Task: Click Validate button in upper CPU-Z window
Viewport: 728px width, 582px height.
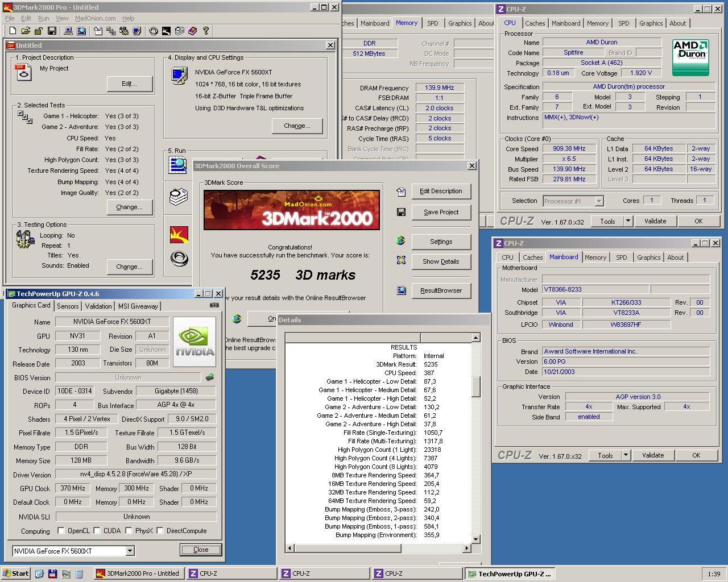Action: pyautogui.click(x=655, y=221)
